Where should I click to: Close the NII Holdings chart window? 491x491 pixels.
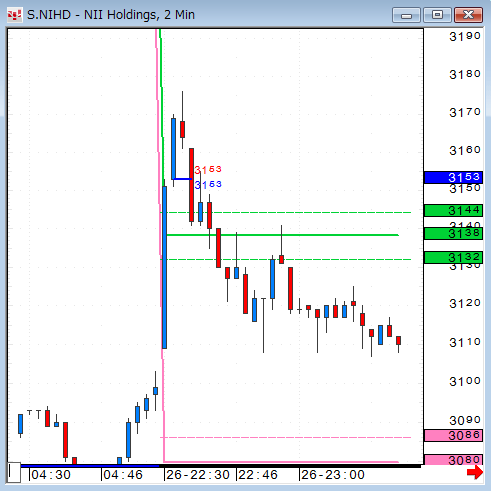pos(468,15)
